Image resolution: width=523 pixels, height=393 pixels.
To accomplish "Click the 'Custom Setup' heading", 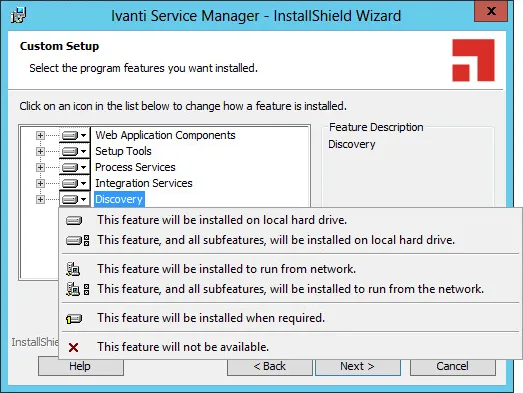I will 59,46.
